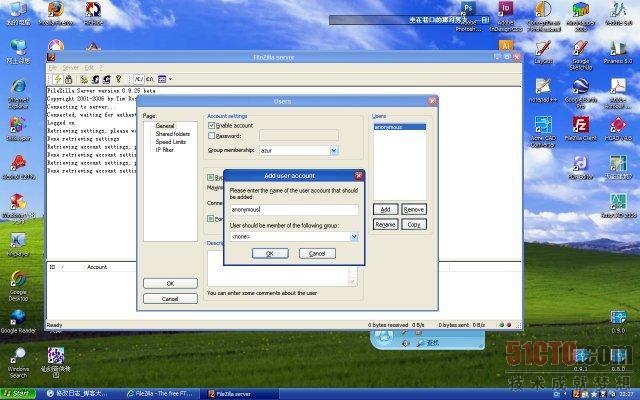This screenshot has width=640, height=400.
Task: Open Adobe Photoshop desktop shortcut
Action: (468, 16)
